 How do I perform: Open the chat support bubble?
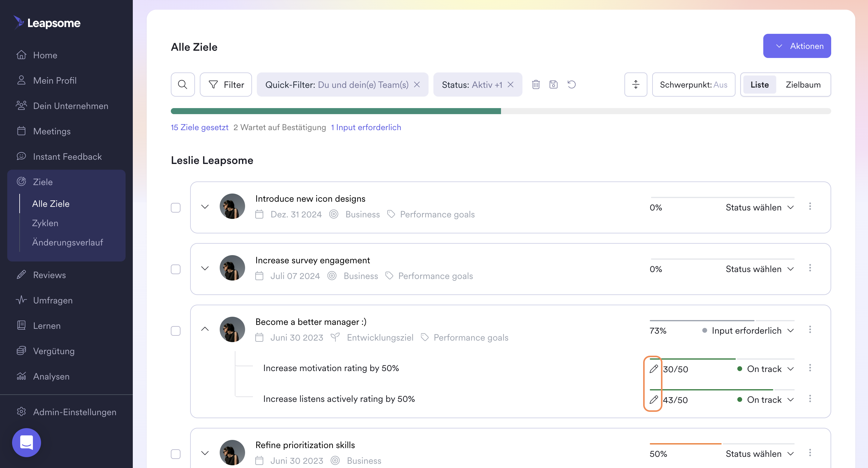(26, 442)
